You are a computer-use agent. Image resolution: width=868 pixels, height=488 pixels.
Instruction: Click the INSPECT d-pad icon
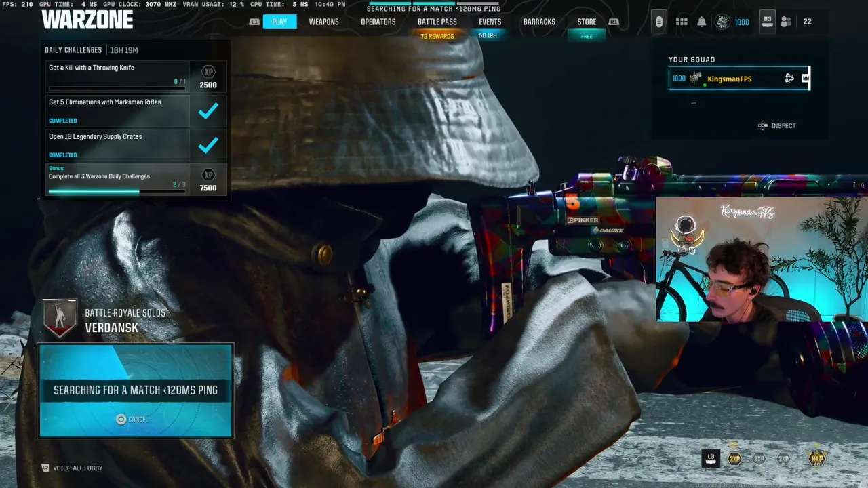[763, 125]
